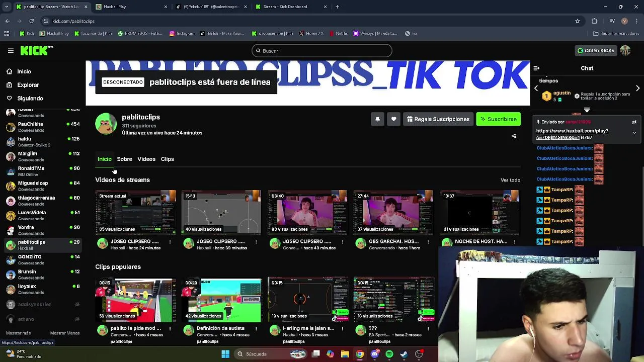The image size is (644, 362).
Task: Open options for pablito le pide mod clip
Action: (170, 329)
